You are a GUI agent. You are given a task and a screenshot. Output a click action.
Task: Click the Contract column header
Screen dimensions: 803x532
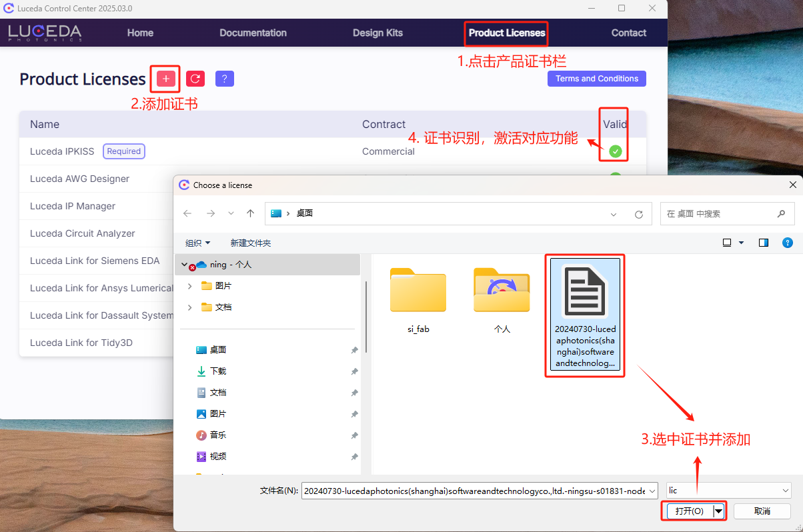click(x=384, y=125)
